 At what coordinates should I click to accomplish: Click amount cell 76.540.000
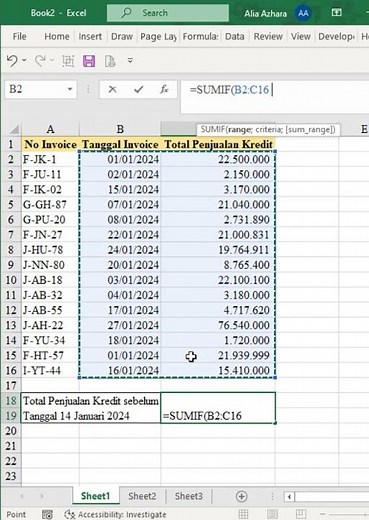[x=218, y=325]
